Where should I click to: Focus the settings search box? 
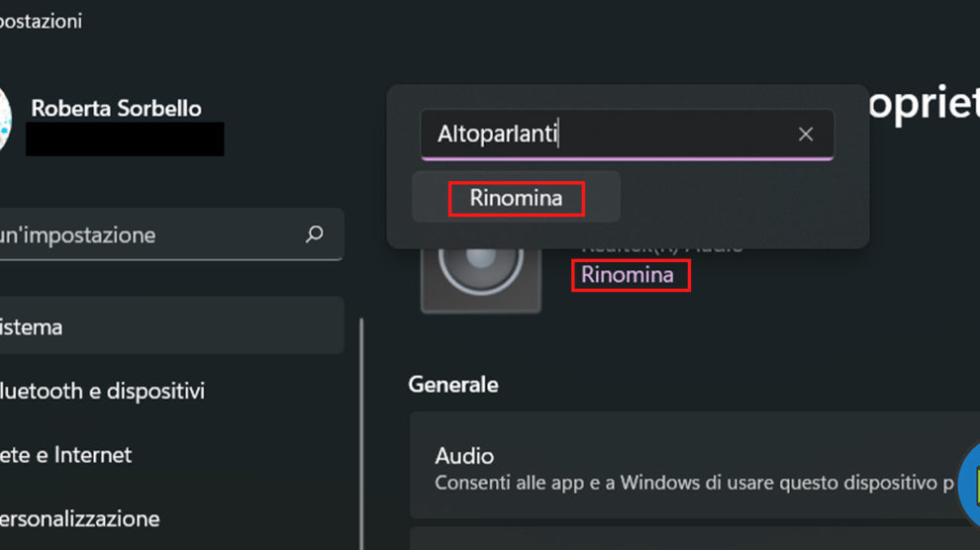point(148,235)
